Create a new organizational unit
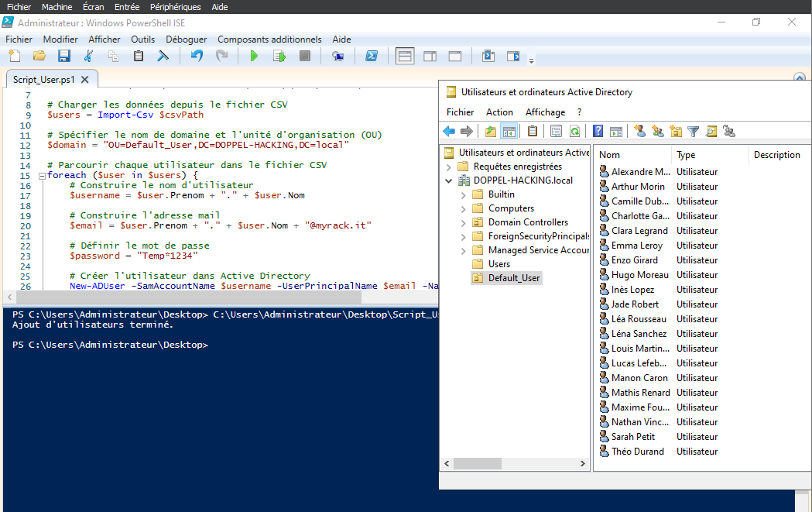 click(x=675, y=132)
